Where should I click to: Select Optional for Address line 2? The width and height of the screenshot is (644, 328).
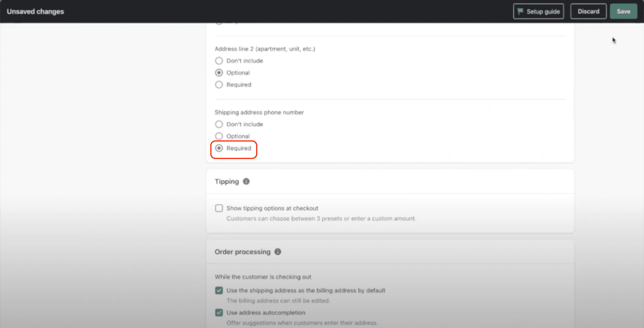point(219,73)
